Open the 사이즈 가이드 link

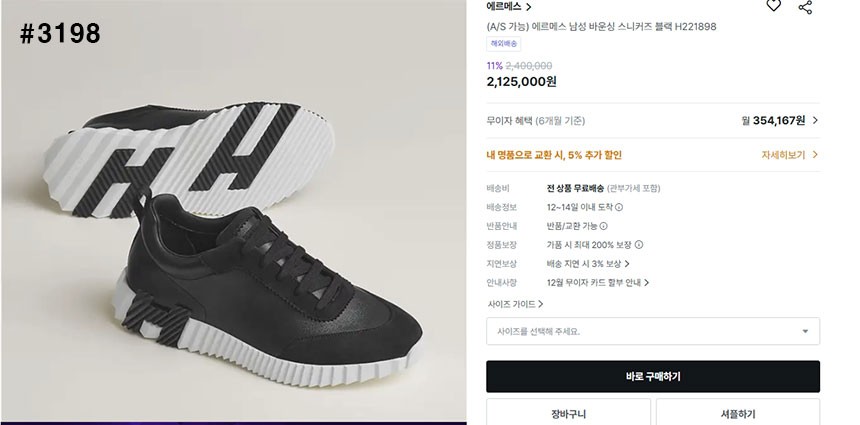click(515, 304)
